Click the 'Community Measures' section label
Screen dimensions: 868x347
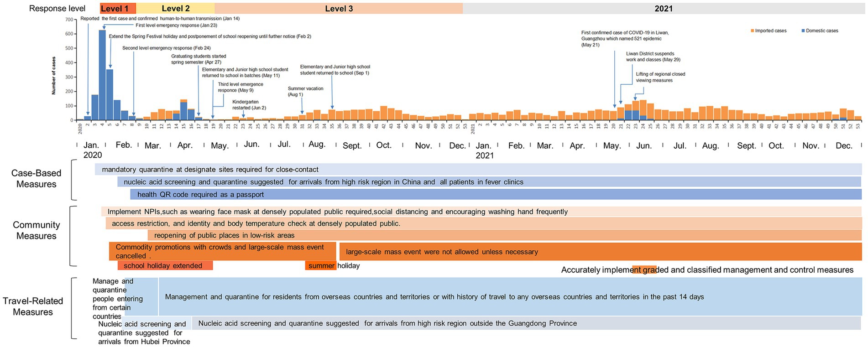(x=37, y=230)
